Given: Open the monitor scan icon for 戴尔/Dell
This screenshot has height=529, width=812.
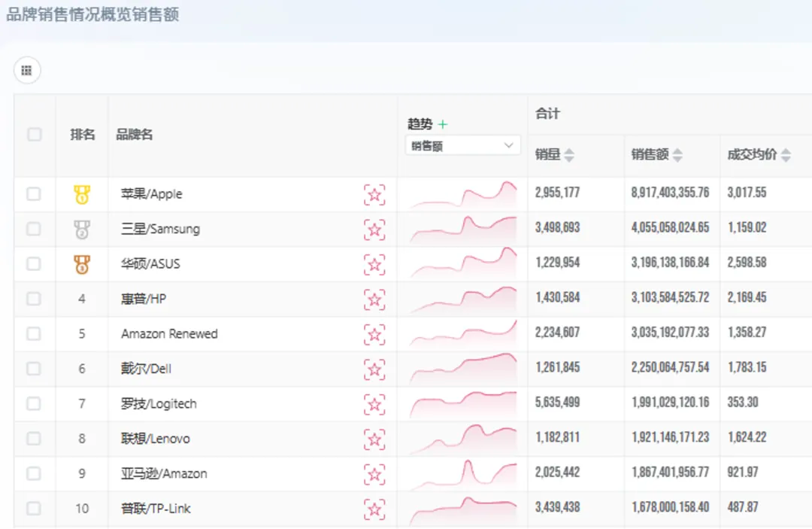Looking at the screenshot, I should (374, 368).
